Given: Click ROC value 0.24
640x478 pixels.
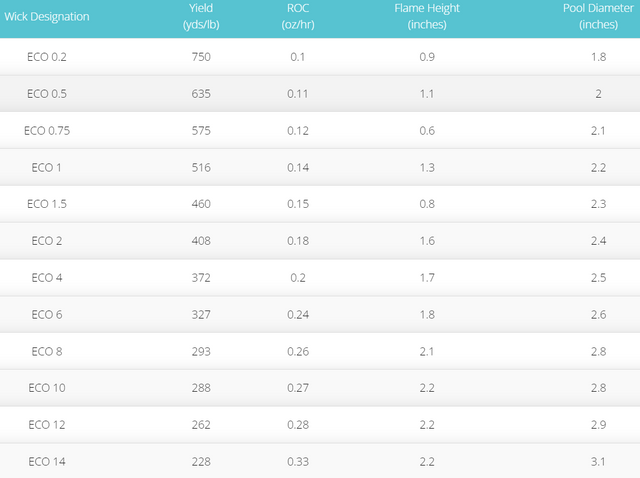Looking at the screenshot, I should 298,314.
